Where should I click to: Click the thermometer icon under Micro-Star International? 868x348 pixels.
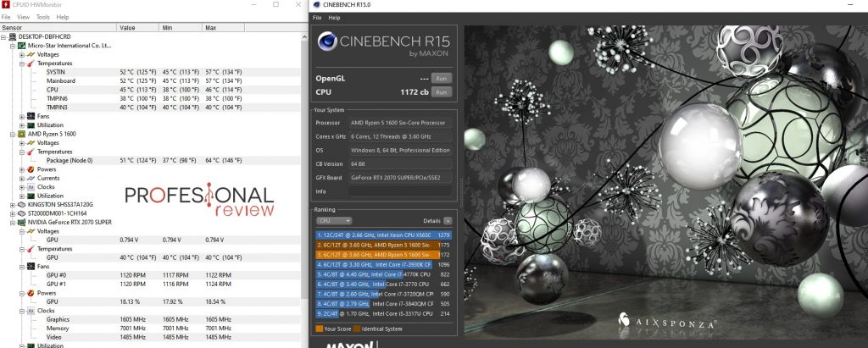pyautogui.click(x=31, y=63)
